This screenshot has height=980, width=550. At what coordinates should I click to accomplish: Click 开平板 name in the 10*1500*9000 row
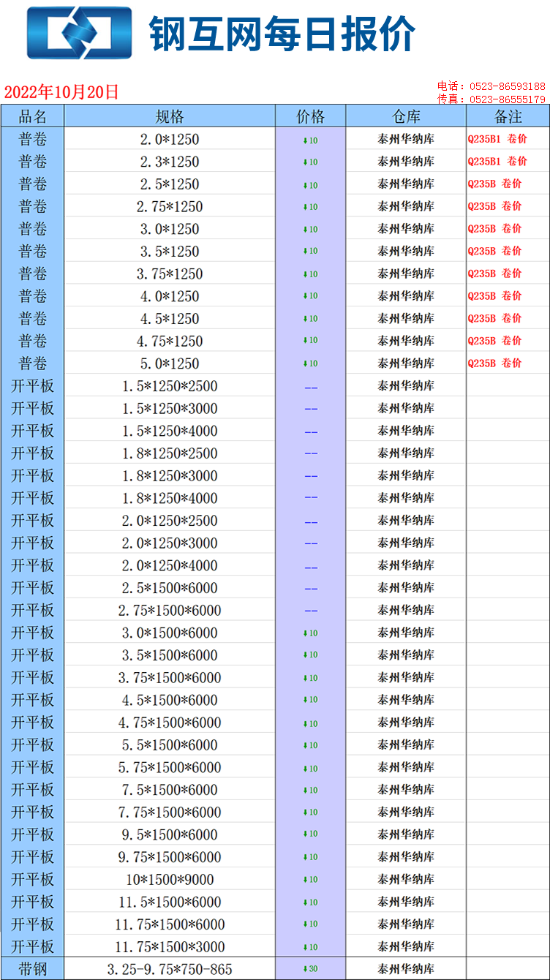[x=33, y=879]
